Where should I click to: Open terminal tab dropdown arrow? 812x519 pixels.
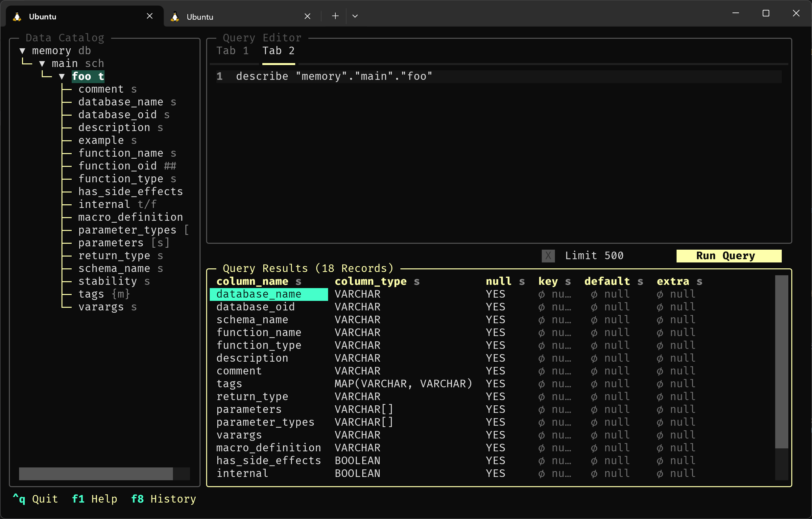tap(354, 16)
